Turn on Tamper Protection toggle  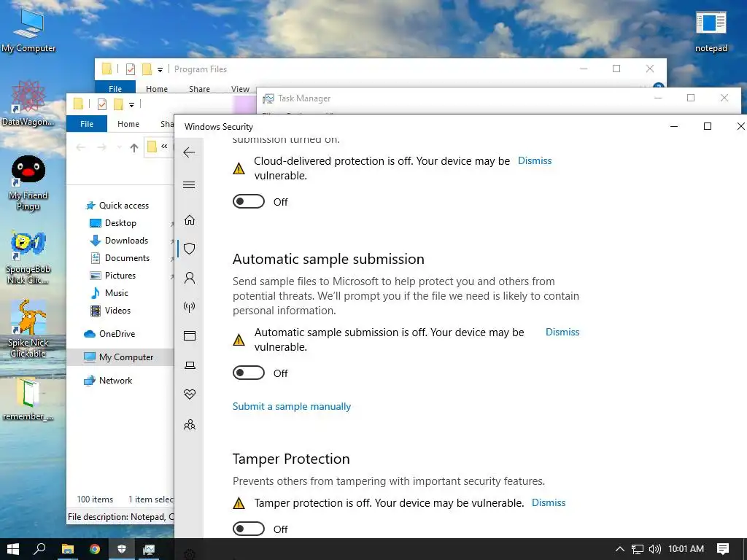coord(249,529)
